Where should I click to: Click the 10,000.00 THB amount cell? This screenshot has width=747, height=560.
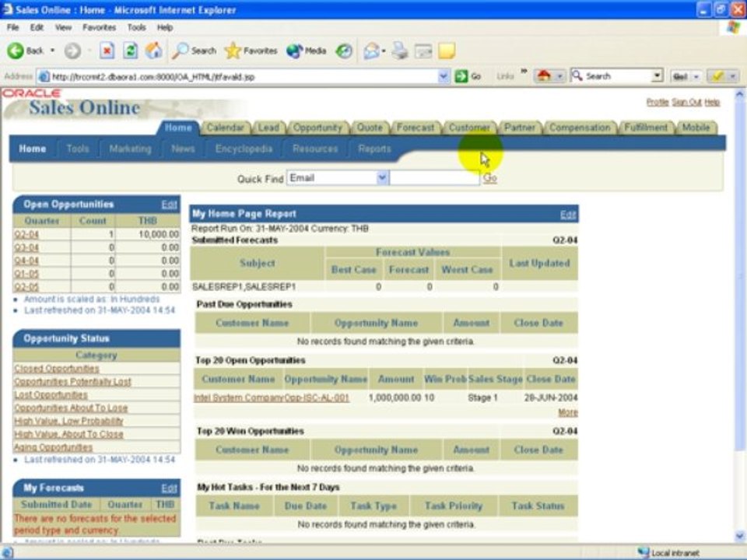tap(148, 234)
